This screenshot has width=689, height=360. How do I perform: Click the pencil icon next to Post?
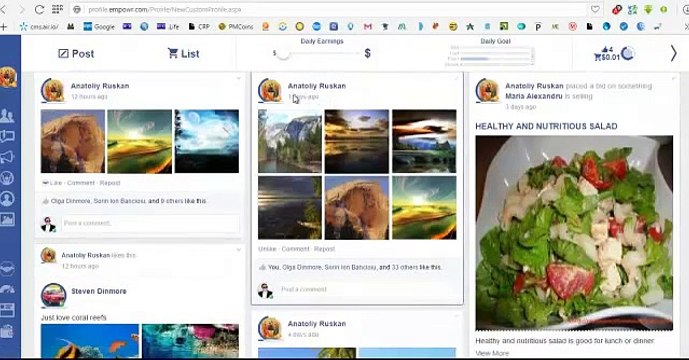[x=63, y=54]
